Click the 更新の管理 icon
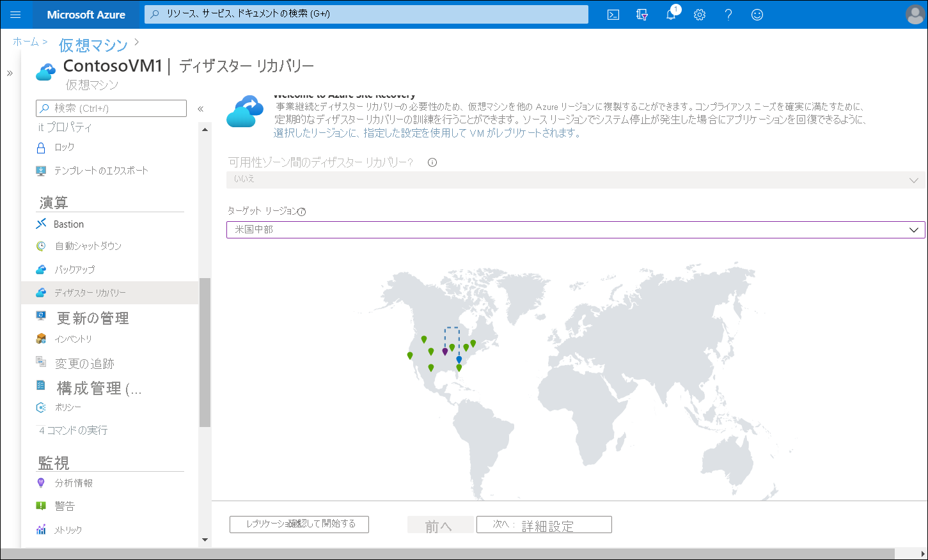Image resolution: width=928 pixels, height=560 pixels. pyautogui.click(x=41, y=315)
